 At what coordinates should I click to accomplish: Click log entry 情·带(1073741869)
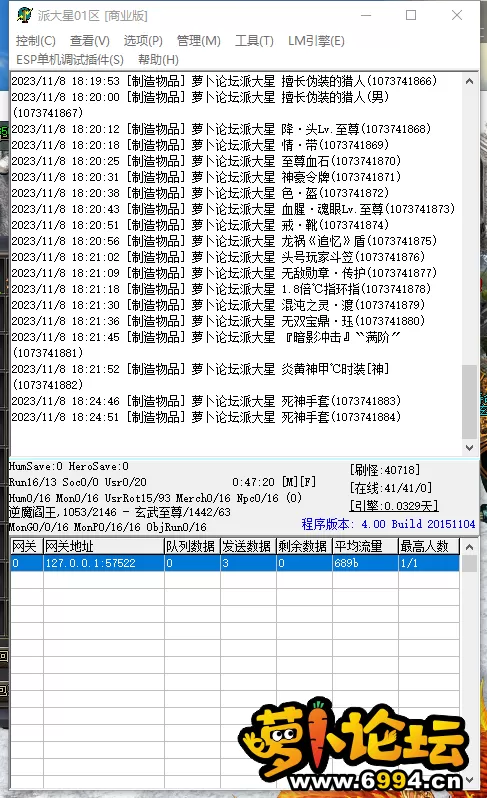(x=200, y=145)
